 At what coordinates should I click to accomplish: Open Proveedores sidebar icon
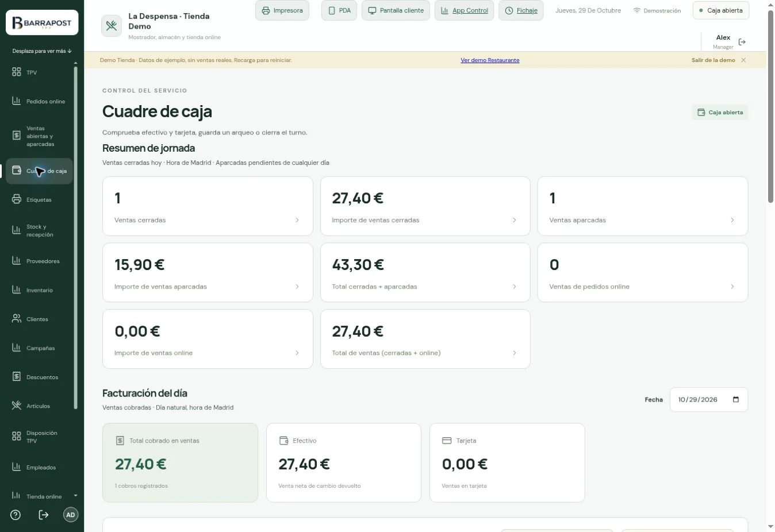(17, 261)
